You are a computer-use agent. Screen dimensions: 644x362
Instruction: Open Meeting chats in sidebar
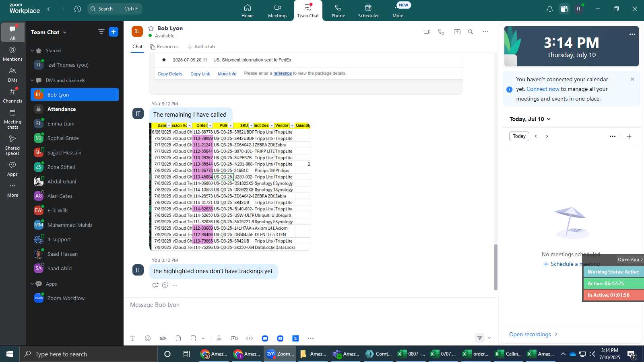[x=13, y=119]
